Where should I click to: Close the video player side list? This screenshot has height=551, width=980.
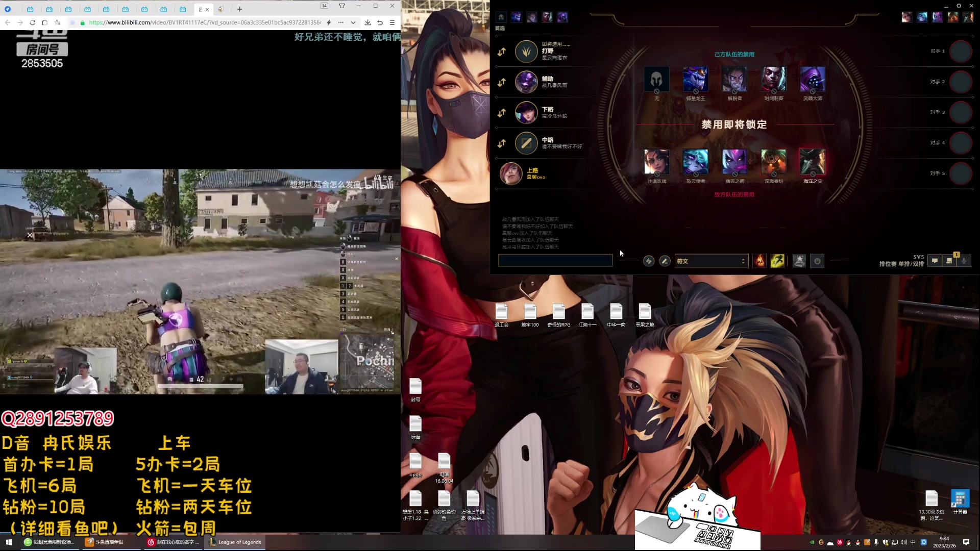click(x=397, y=259)
